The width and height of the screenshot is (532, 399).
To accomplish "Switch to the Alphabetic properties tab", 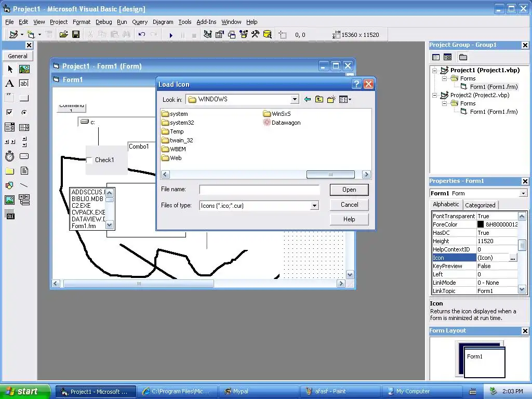I will click(446, 204).
